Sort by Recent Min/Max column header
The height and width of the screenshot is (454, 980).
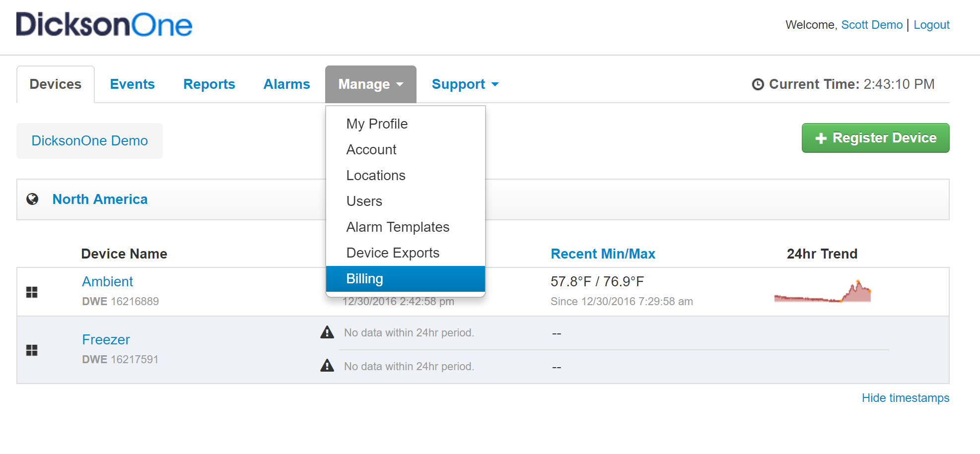point(603,254)
